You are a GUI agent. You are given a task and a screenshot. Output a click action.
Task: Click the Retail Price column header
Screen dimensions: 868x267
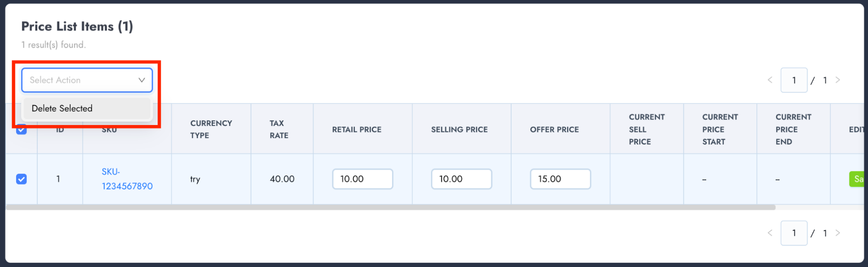[x=356, y=129]
